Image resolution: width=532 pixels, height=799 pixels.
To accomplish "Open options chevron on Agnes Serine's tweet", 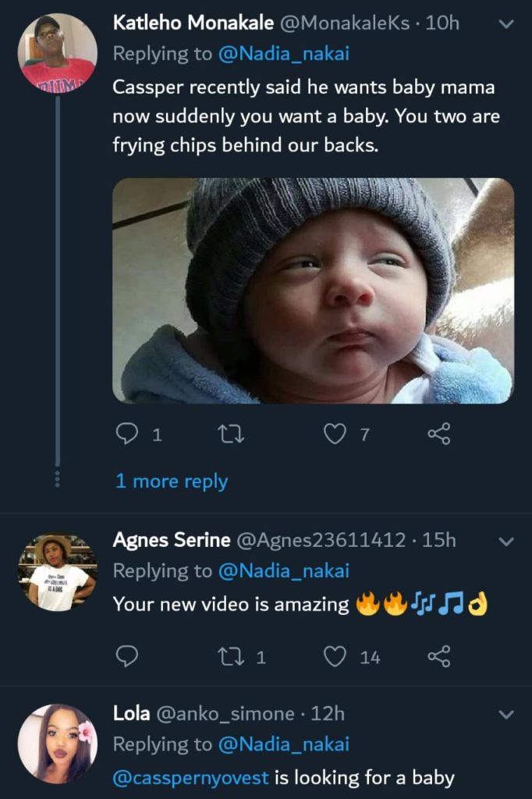I will [505, 541].
